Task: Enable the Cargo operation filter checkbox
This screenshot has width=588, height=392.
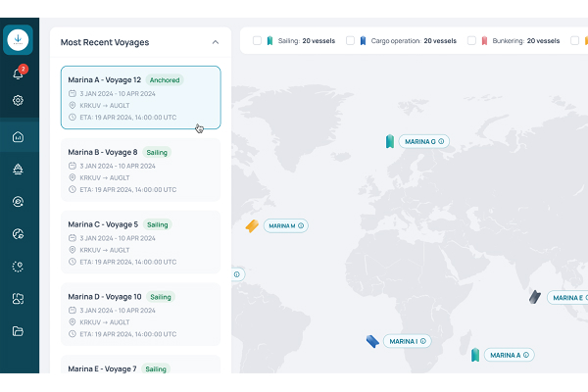Action: click(x=350, y=41)
